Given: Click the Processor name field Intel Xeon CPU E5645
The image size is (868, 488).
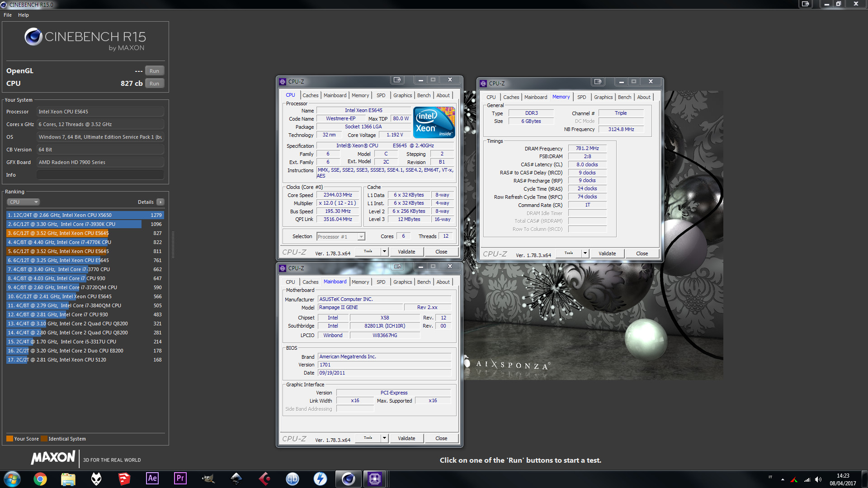Looking at the screenshot, I should pyautogui.click(x=100, y=112).
